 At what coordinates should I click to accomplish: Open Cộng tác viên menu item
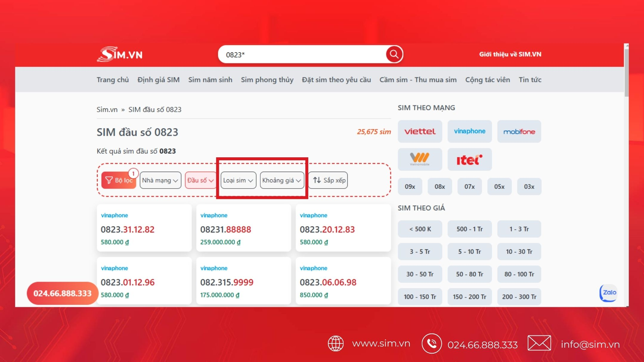(x=487, y=80)
